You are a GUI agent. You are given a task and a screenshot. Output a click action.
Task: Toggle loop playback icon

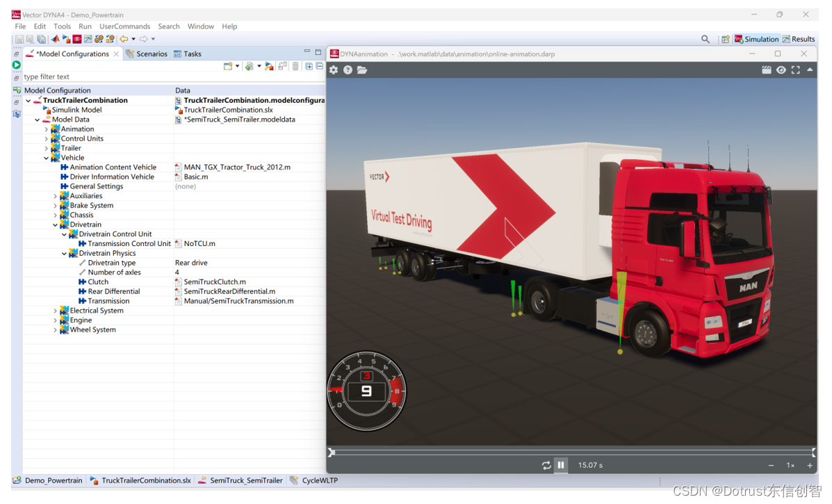(546, 465)
